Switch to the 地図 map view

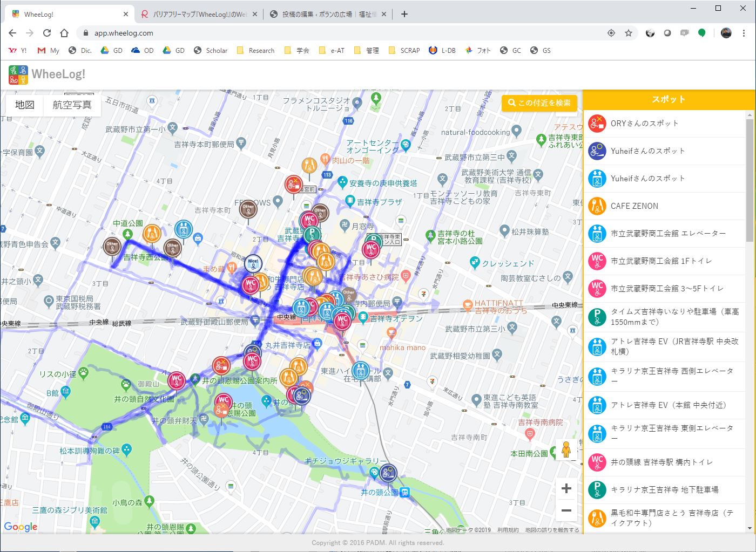pos(24,105)
